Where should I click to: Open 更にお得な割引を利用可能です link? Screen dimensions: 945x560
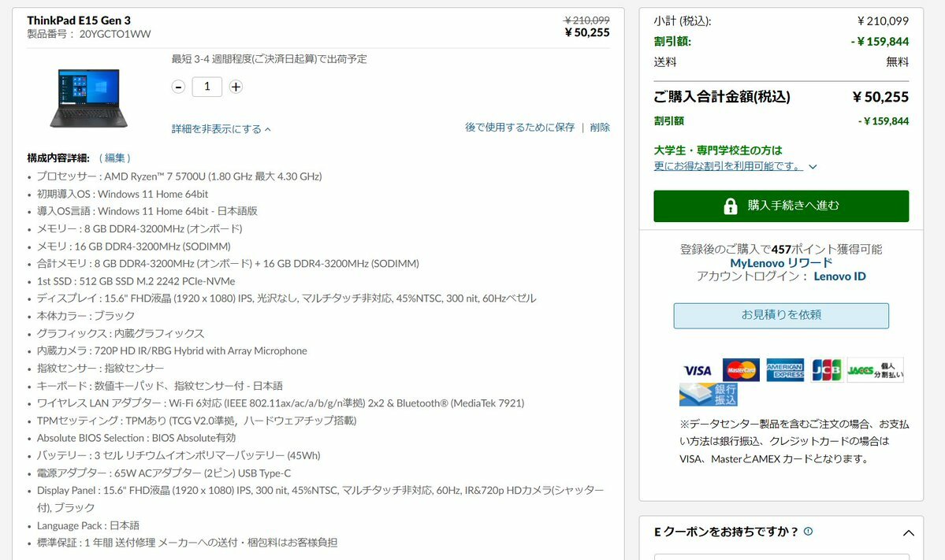point(728,166)
